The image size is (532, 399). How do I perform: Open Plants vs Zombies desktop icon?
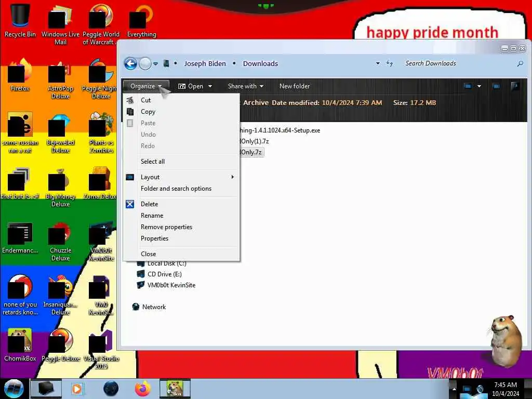coord(101,134)
